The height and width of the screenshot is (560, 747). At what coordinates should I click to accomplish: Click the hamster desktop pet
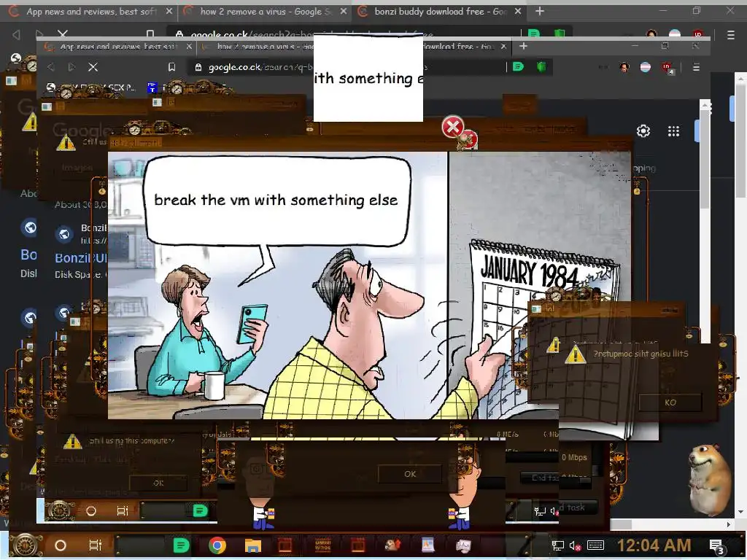(x=709, y=478)
